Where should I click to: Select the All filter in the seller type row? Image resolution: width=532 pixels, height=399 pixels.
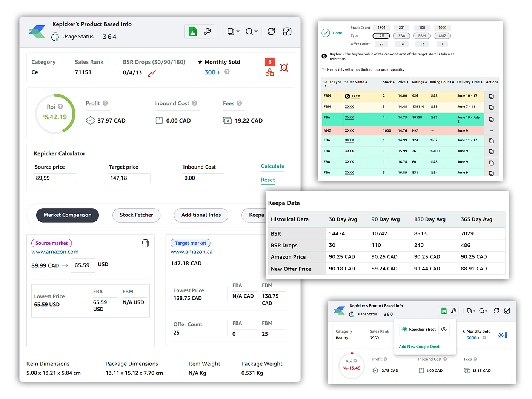coord(381,36)
